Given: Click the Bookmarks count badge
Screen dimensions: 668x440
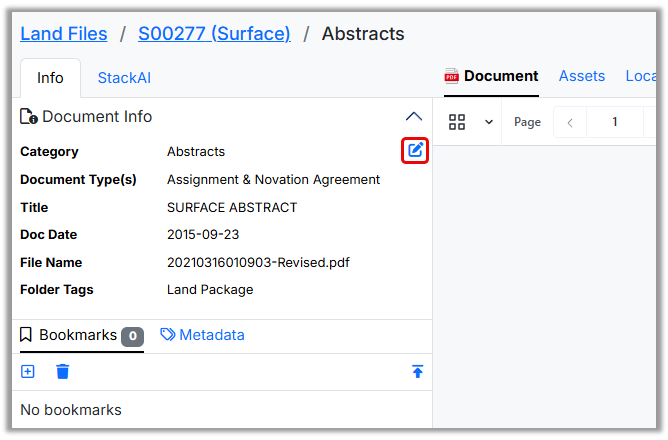Looking at the screenshot, I should (133, 336).
